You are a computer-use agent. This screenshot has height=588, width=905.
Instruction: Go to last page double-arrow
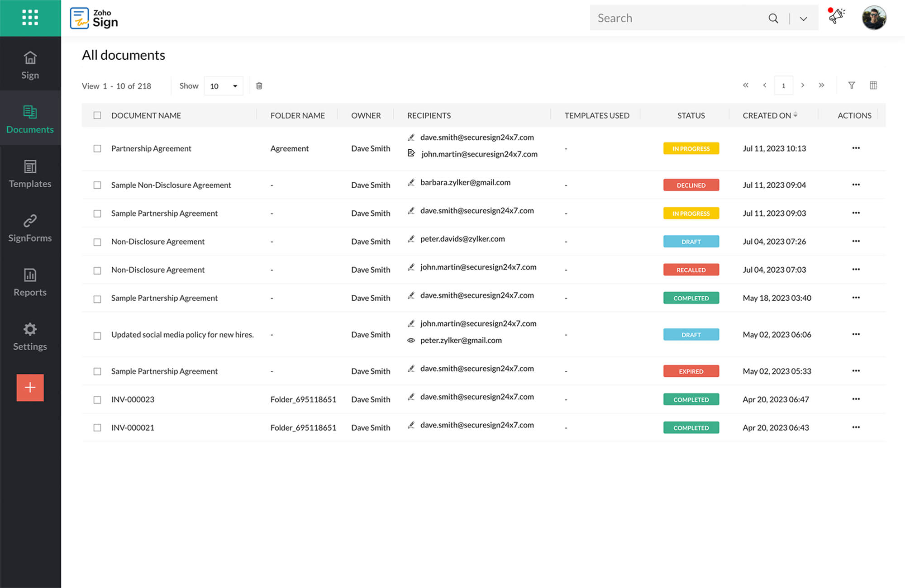coord(821,85)
